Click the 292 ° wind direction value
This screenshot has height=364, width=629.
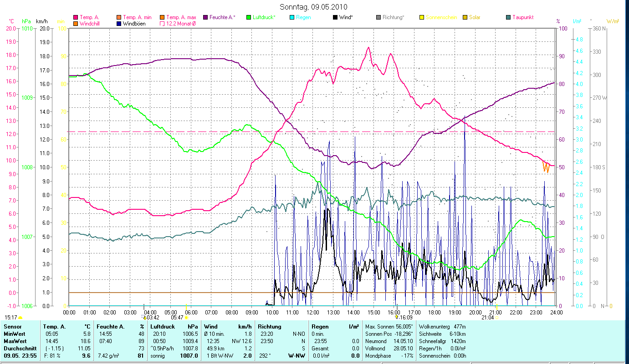coord(265,356)
